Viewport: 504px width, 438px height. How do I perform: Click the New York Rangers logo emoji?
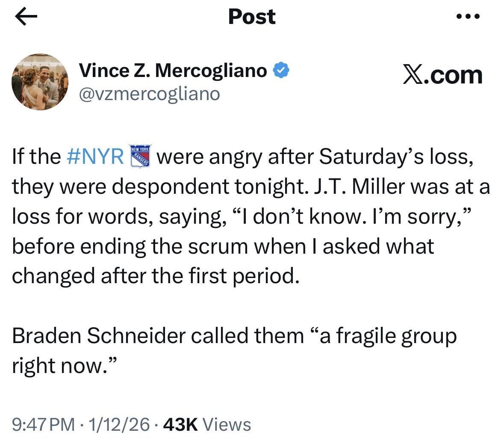click(140, 156)
